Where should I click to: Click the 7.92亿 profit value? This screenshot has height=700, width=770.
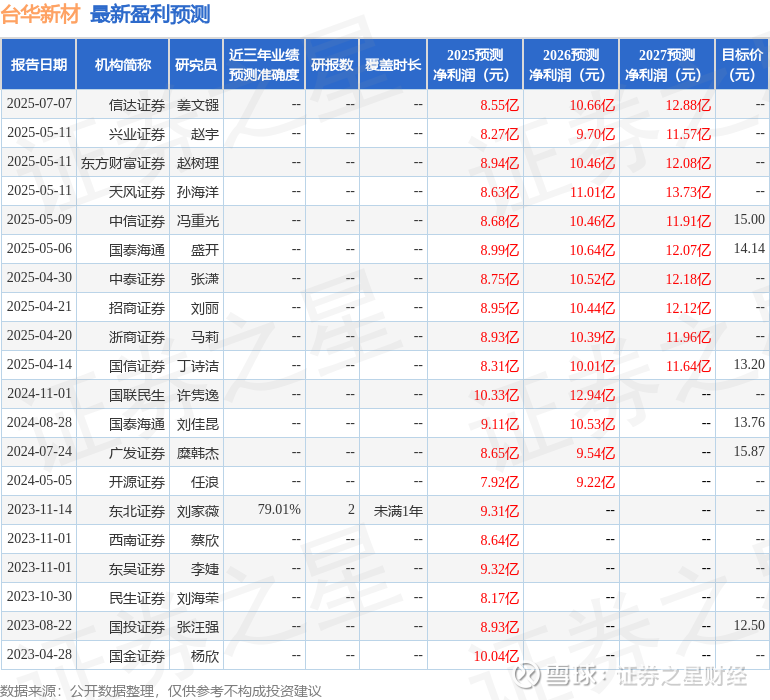[x=499, y=482]
